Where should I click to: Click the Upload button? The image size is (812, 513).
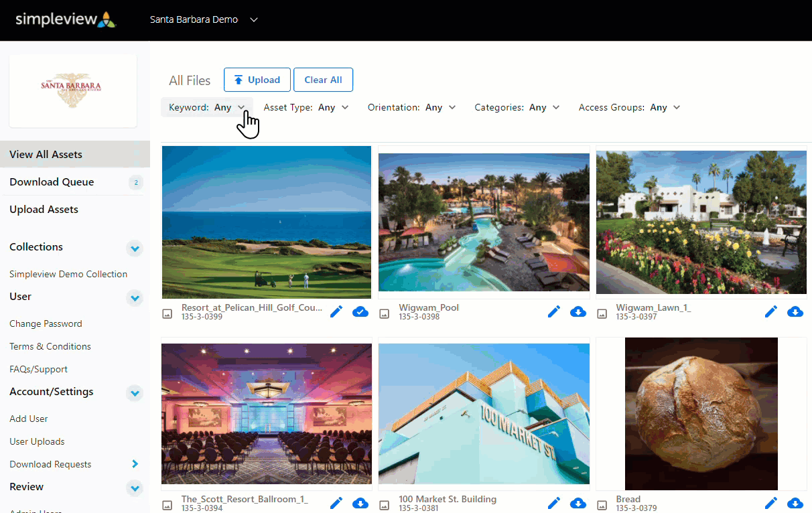tap(257, 80)
